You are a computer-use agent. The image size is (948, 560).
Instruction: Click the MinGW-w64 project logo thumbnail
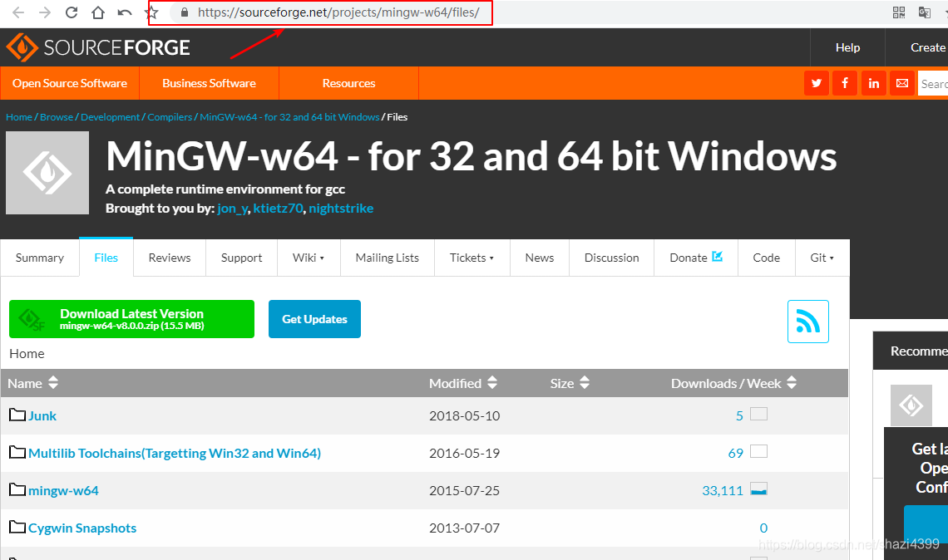[x=47, y=173]
